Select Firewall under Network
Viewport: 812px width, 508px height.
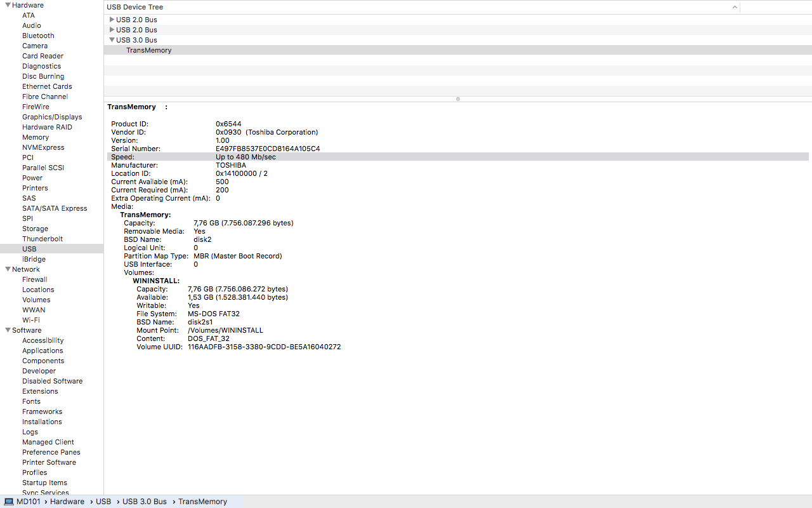(35, 279)
